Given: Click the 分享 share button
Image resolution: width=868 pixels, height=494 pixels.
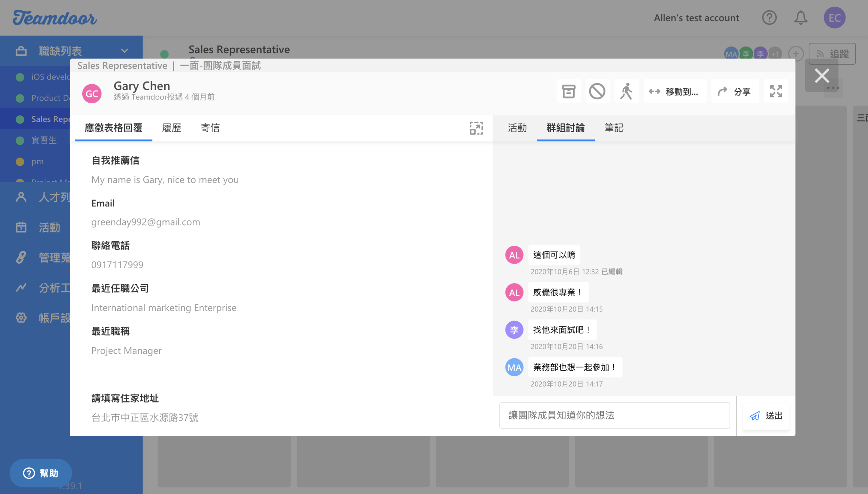Looking at the screenshot, I should (735, 92).
